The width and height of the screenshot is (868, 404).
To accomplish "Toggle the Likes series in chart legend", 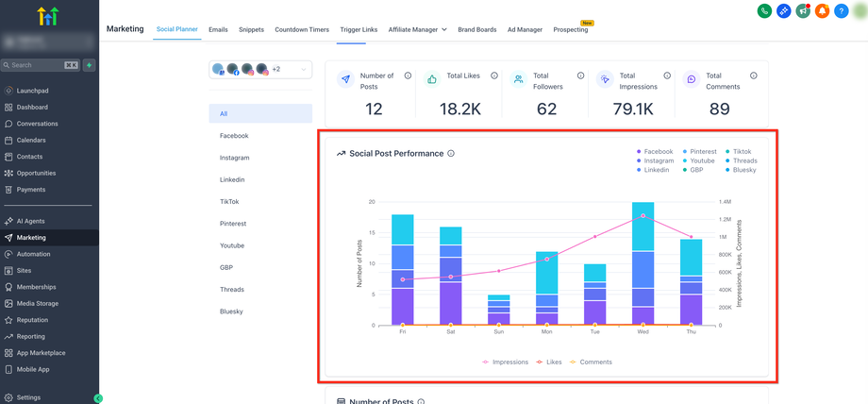I will point(552,362).
